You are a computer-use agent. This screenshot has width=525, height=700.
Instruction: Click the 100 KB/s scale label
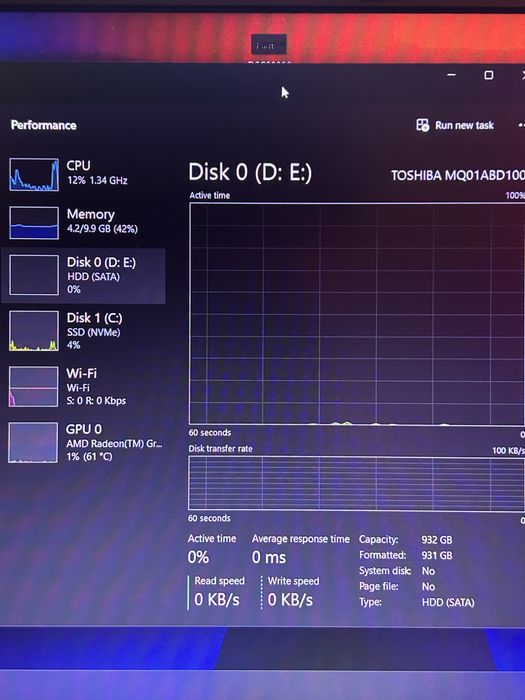(508, 450)
